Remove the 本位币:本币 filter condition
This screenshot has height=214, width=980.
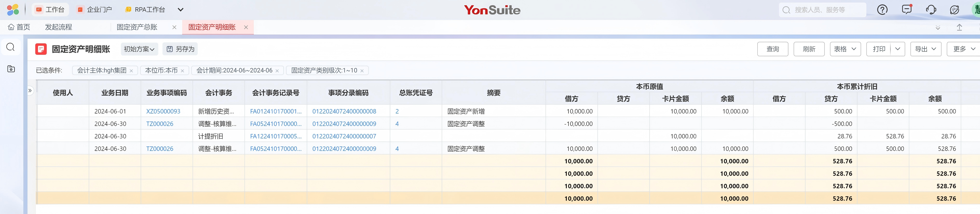182,71
